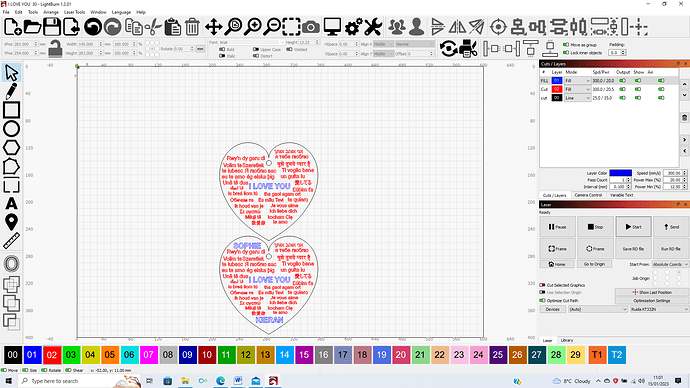Click the Go to Origin button
The height and width of the screenshot is (388, 690).
(594, 264)
